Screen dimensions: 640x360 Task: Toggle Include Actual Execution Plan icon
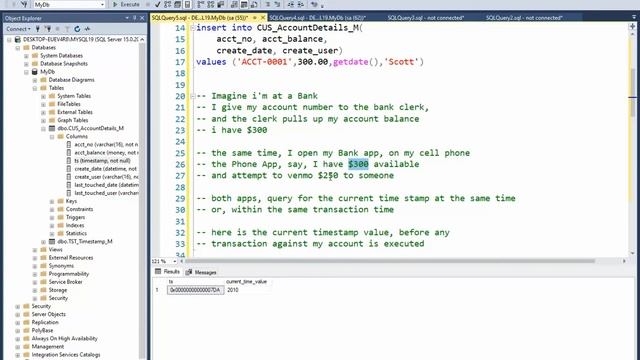[x=201, y=4]
